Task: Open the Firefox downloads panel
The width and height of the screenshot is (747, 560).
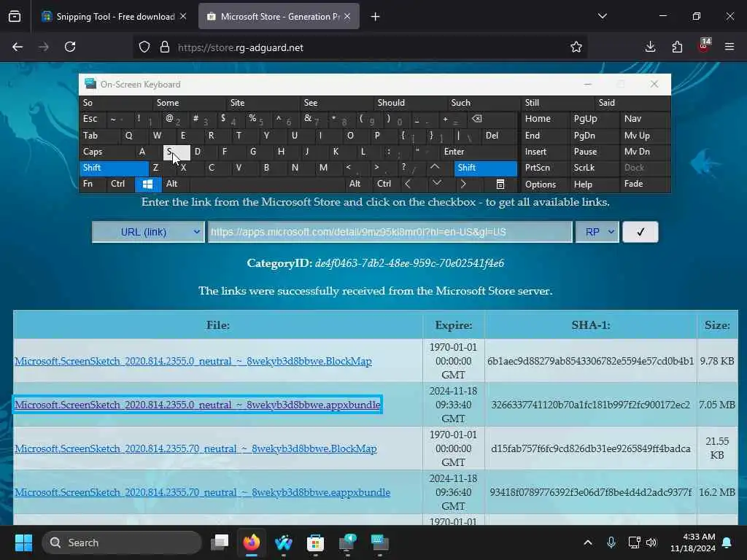Action: (x=650, y=47)
